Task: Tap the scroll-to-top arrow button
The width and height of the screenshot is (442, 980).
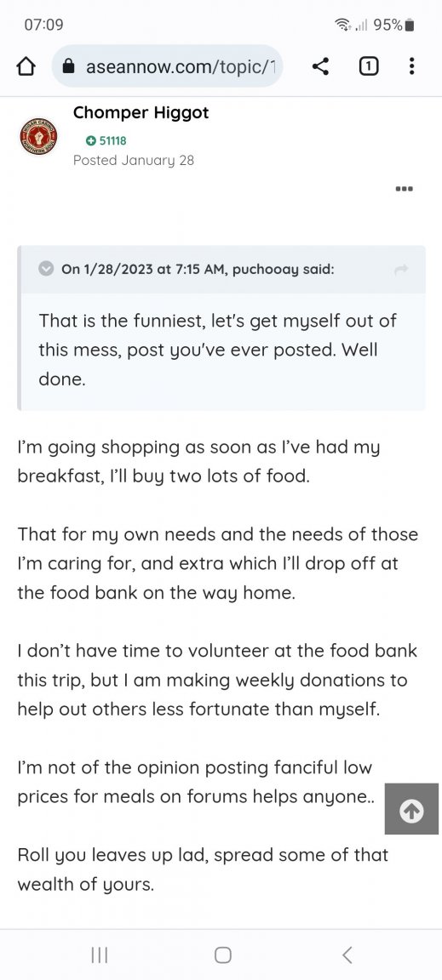Action: [411, 809]
